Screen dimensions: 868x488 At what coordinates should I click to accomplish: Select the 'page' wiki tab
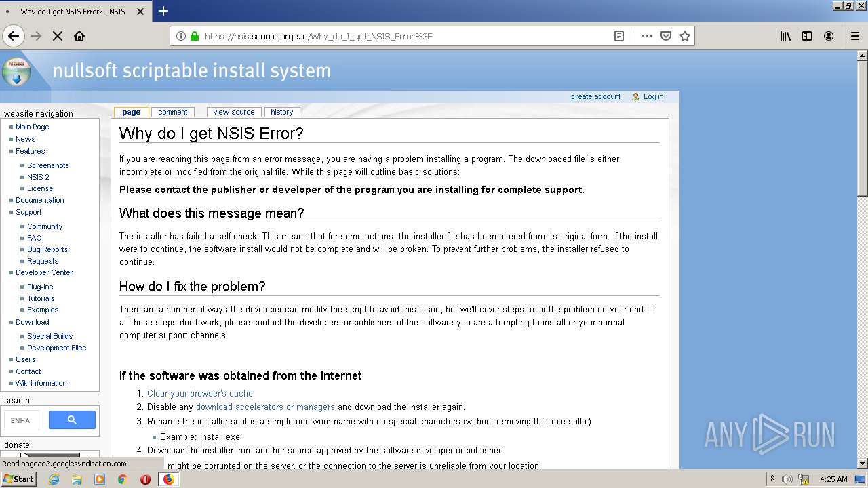click(x=132, y=112)
